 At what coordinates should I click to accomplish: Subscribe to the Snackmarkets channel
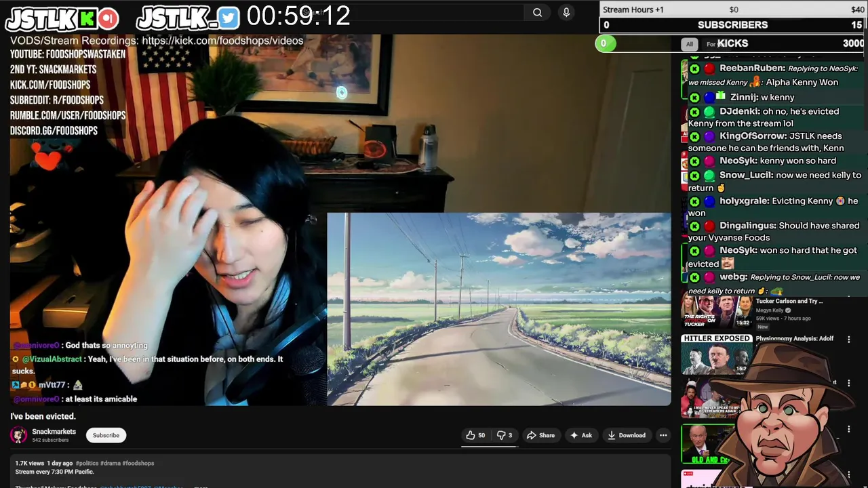point(106,435)
